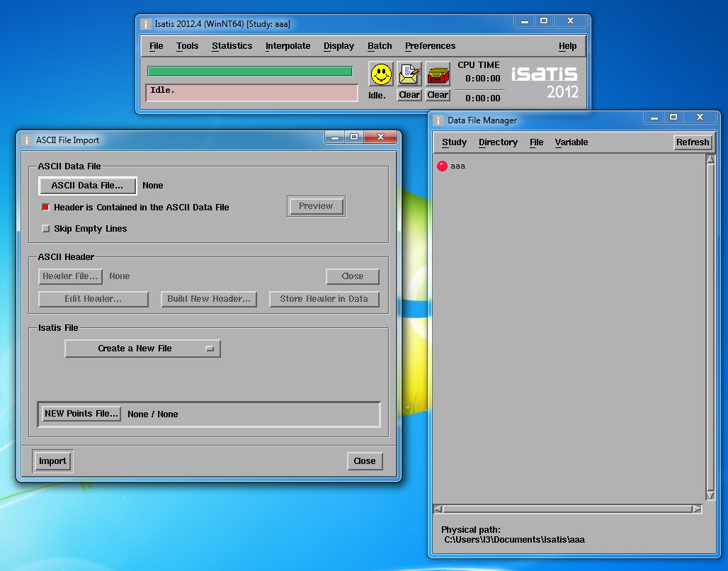Image resolution: width=728 pixels, height=571 pixels.
Task: Click the Edit Header... button
Action: (93, 299)
